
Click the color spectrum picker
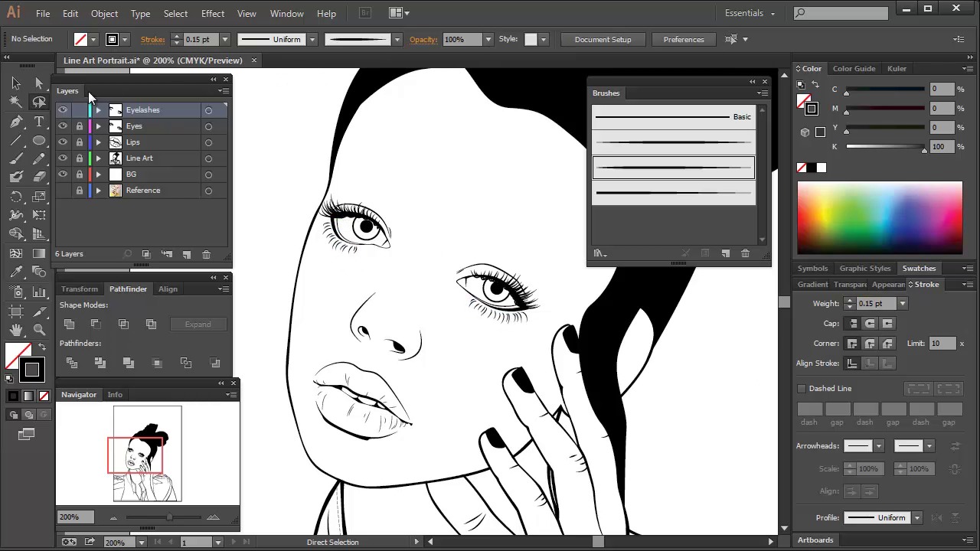click(880, 217)
